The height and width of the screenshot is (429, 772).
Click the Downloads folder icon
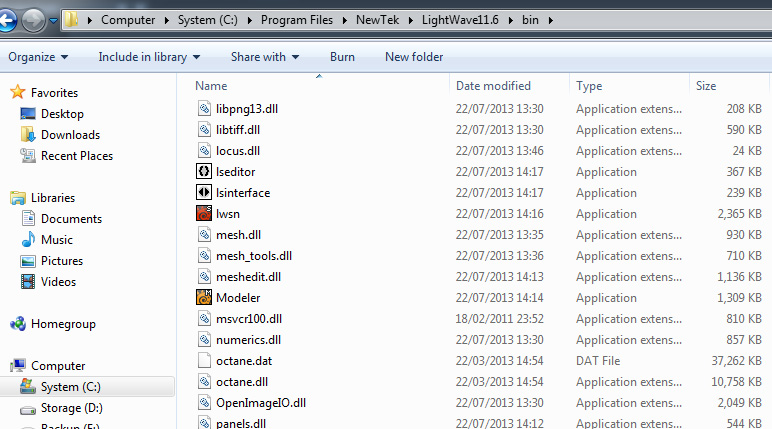28,134
